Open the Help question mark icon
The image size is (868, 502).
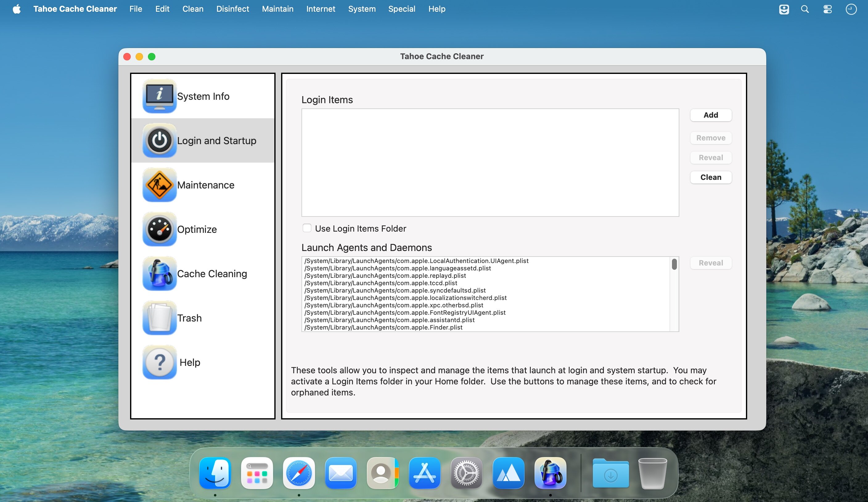tap(159, 362)
